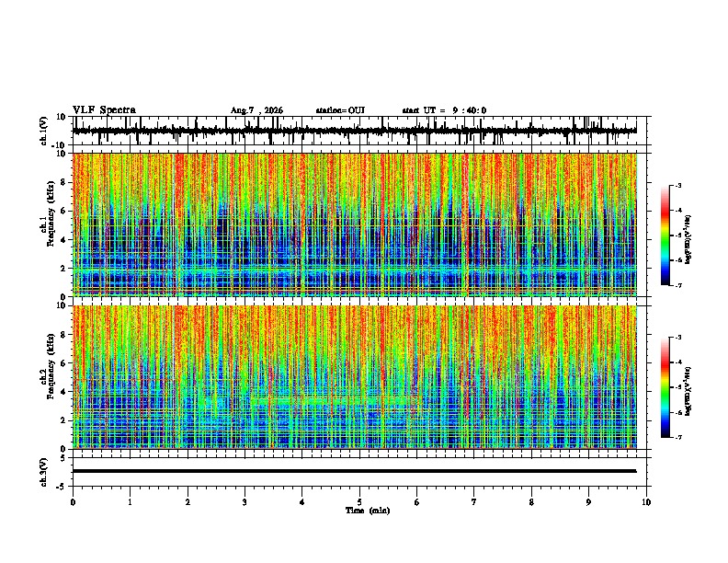Viewport: 728px width, 563px height.
Task: Click the "-3" label on ch.2 colorbar
Action: [677, 338]
